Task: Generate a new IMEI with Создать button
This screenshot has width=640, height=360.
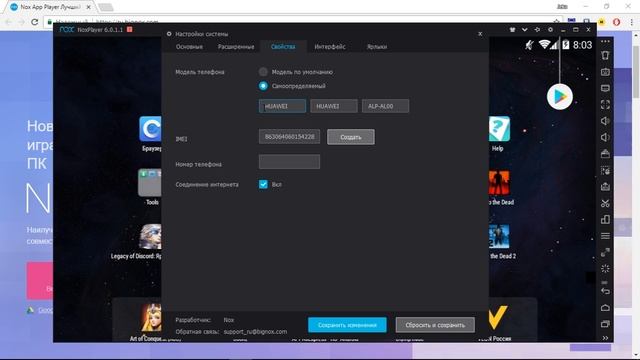Action: (x=351, y=137)
